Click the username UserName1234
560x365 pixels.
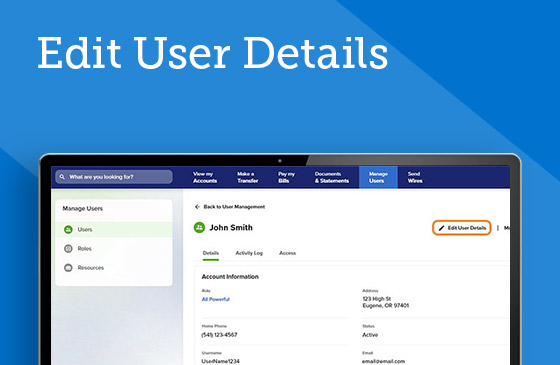[x=220, y=361]
